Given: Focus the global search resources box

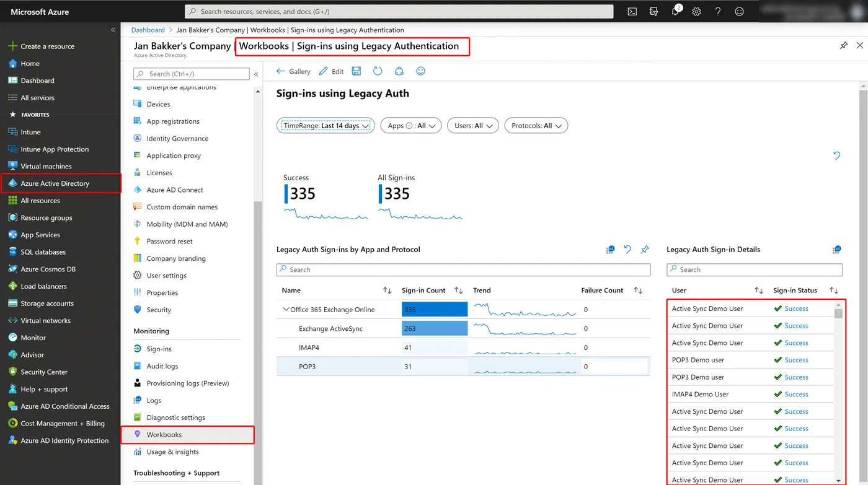Looking at the screenshot, I should pos(399,11).
